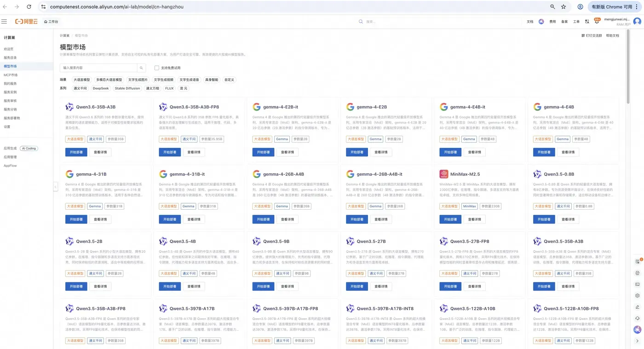Filter series by FLUX
Viewport: 644px width, 349px height.
point(169,88)
